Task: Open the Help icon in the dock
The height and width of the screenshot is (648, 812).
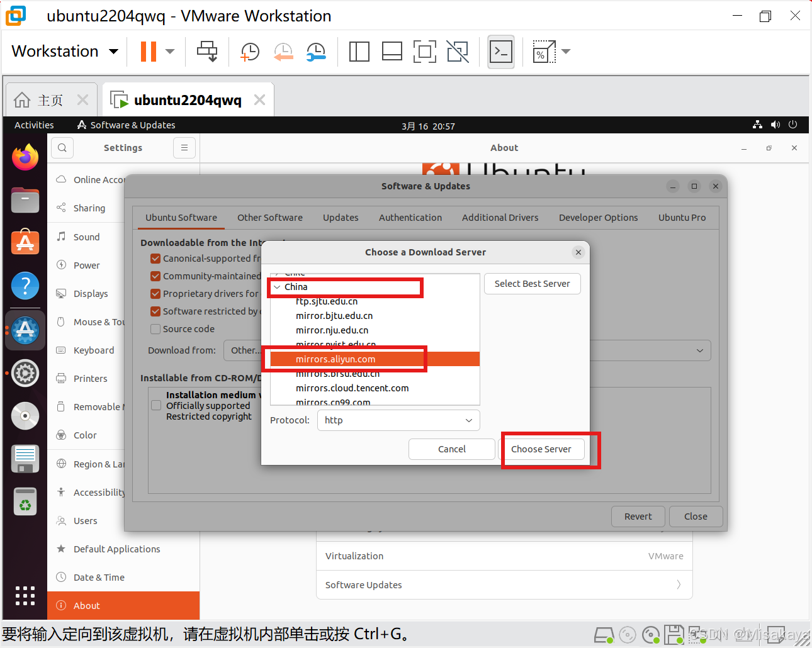Action: [25, 286]
